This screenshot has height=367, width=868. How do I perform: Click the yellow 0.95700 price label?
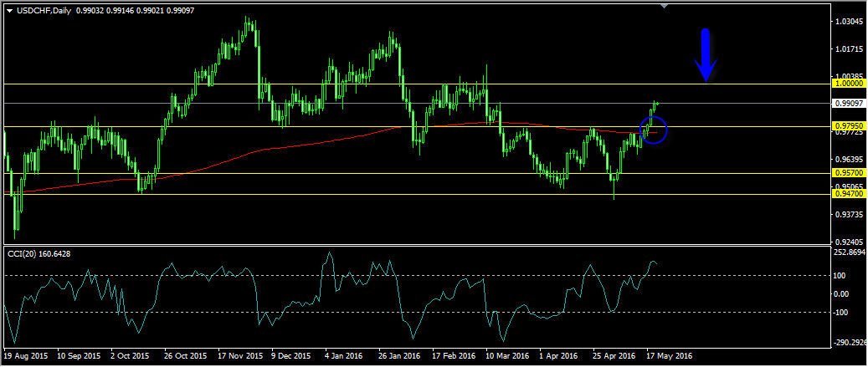850,173
